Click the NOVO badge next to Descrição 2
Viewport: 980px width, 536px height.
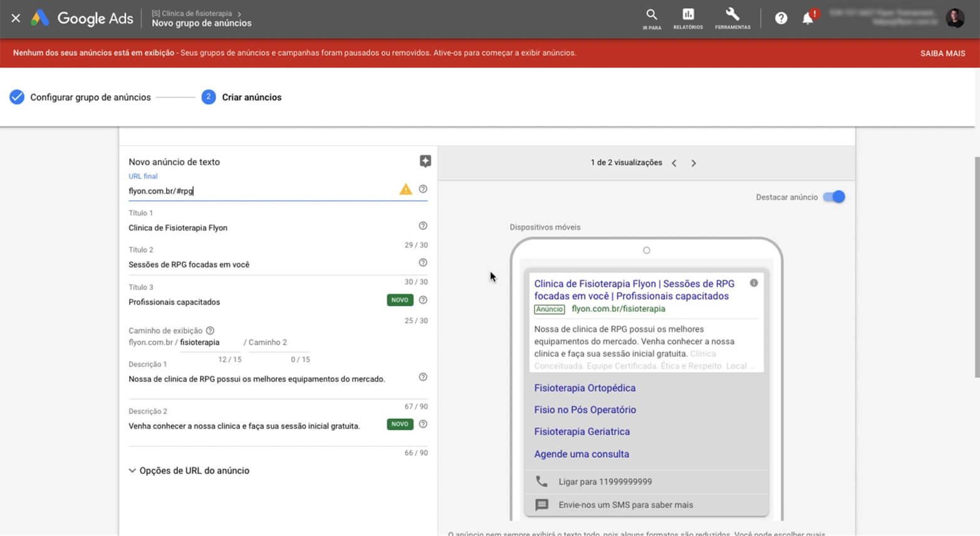(400, 424)
